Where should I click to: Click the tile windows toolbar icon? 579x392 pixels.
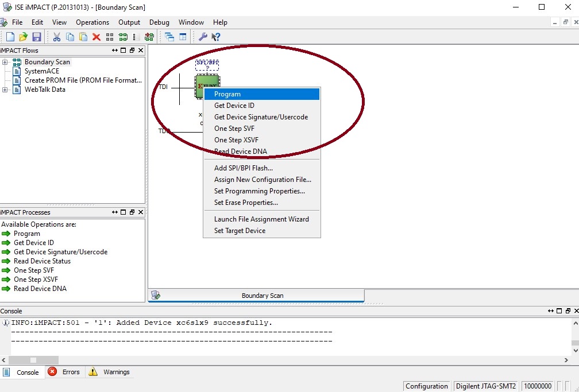coord(183,37)
